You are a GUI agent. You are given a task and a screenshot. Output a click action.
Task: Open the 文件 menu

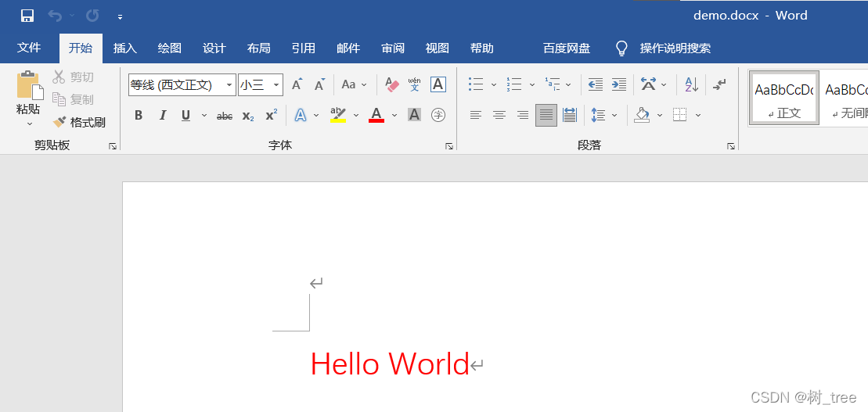(x=29, y=48)
